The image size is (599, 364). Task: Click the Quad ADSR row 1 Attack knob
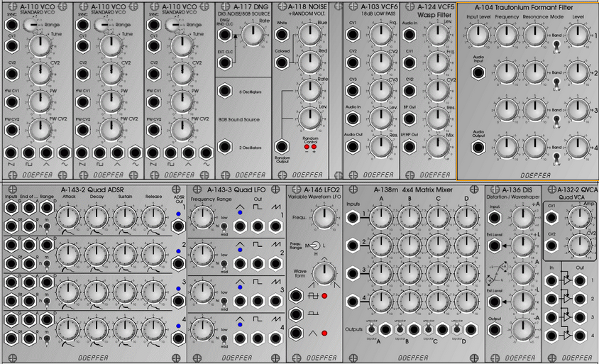(x=68, y=218)
